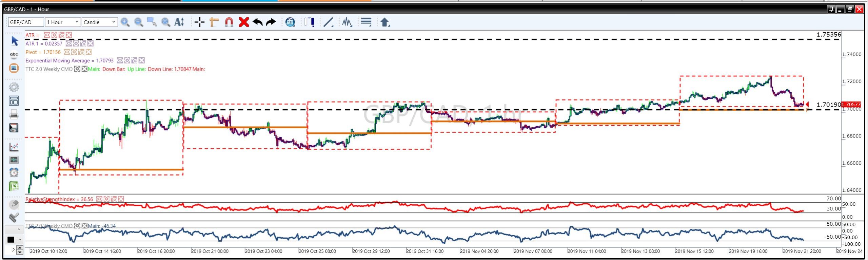Enable the magnet snap tool
868x260 pixels.
(229, 22)
